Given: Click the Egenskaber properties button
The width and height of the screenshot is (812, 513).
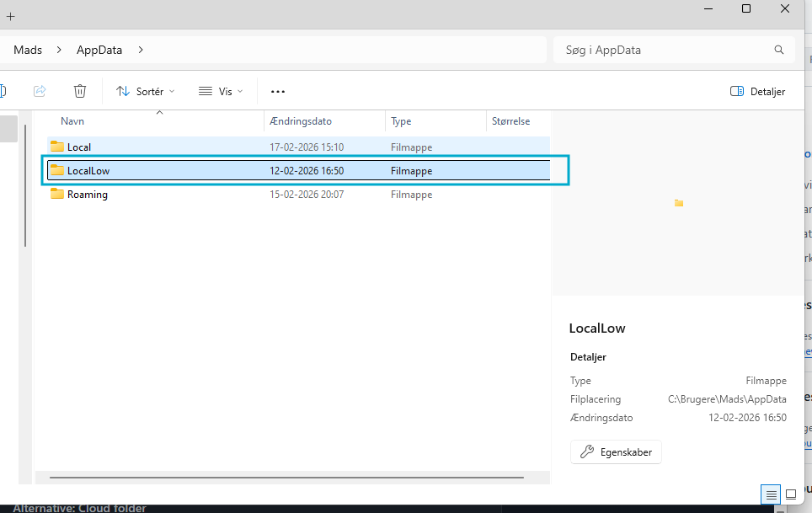Looking at the screenshot, I should pos(617,452).
